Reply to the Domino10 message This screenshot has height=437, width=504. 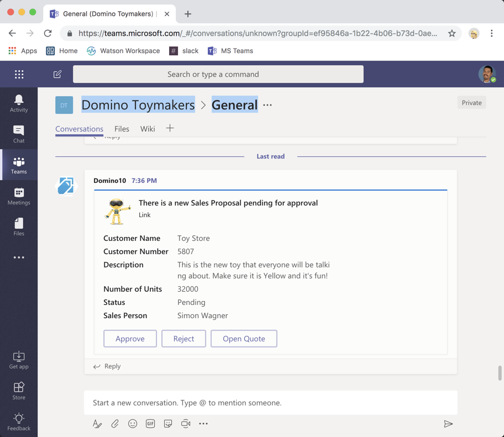[107, 366]
